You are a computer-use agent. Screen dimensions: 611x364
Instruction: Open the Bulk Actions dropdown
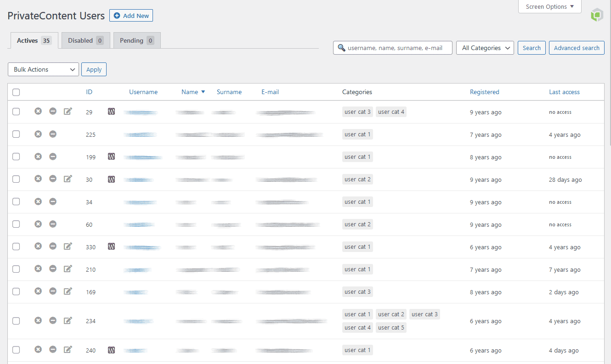pos(43,69)
